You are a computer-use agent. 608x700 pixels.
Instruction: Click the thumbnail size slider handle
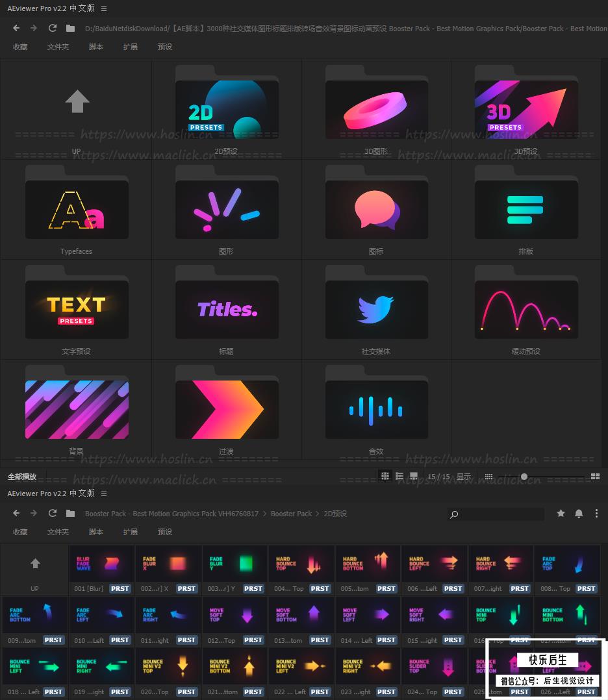[x=524, y=477]
